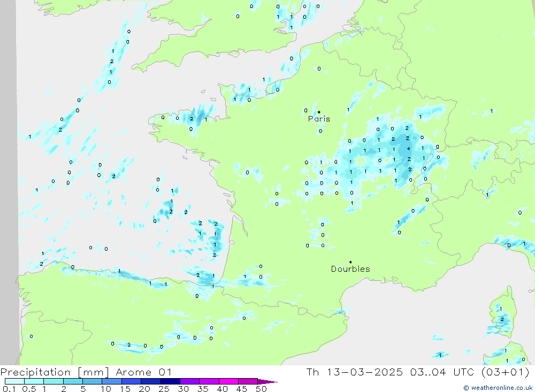Viewport: 535px width, 392px height.
Task: Click the above-50 mm legend arrow tip
Action: (x=268, y=381)
